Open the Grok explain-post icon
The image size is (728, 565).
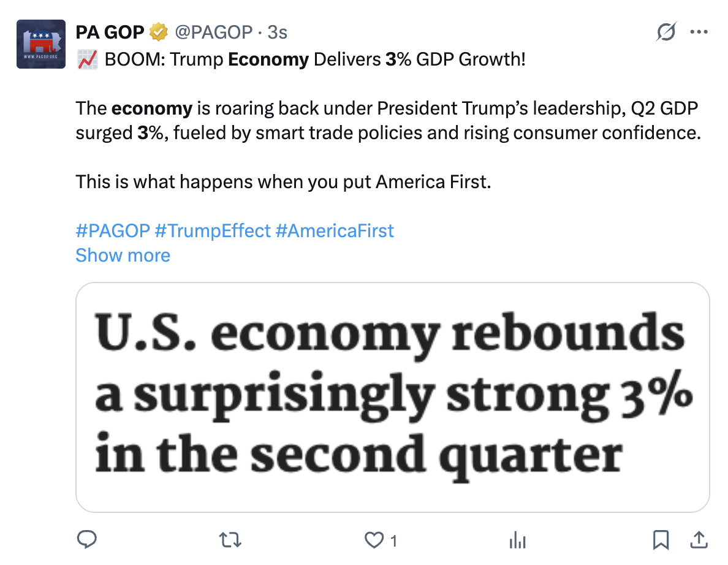tap(666, 31)
